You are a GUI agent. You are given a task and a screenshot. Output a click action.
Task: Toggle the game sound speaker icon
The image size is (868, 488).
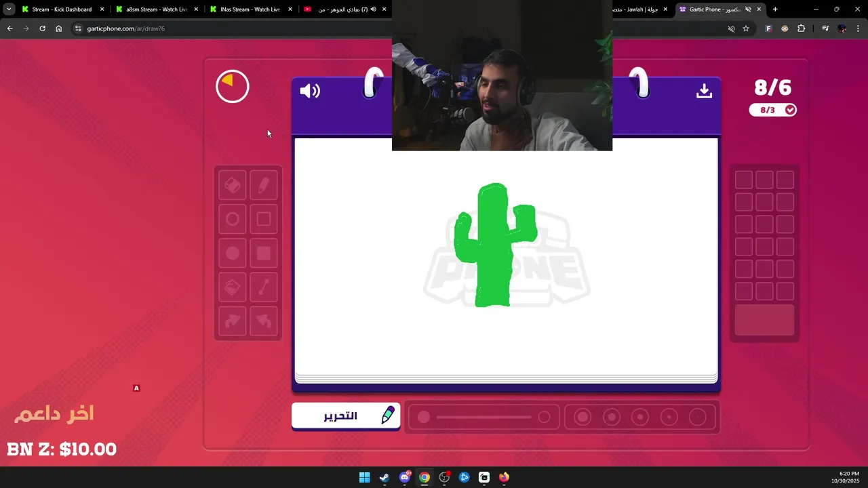coord(310,91)
